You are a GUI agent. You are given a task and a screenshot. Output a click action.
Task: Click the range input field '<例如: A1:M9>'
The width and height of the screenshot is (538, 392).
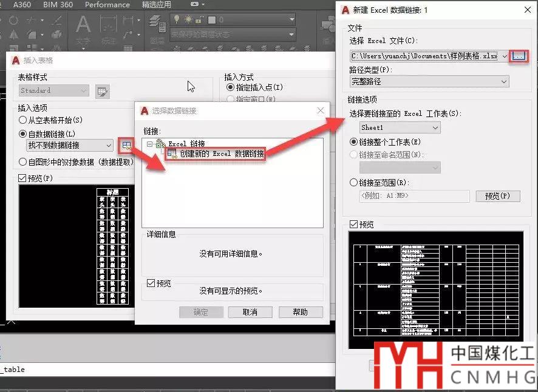click(x=415, y=196)
